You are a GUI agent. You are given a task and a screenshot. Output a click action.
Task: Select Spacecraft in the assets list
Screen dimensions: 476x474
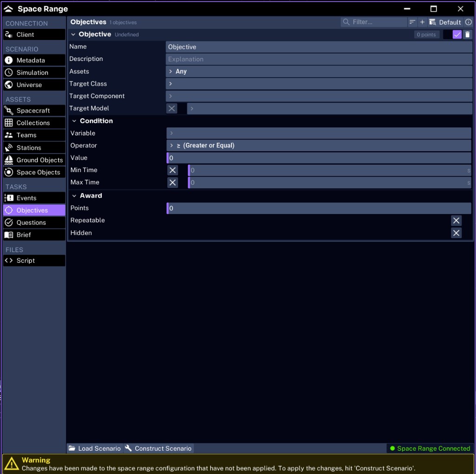(34, 111)
